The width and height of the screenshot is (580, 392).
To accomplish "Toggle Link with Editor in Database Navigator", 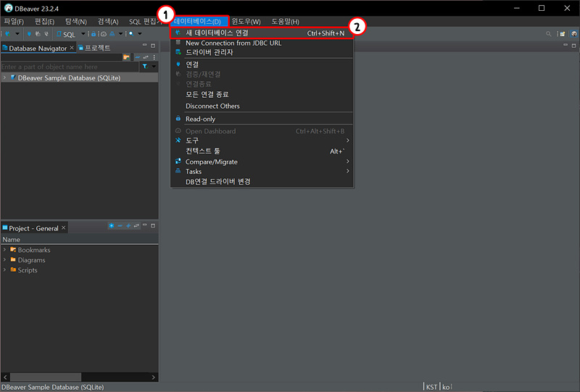I will click(x=146, y=57).
